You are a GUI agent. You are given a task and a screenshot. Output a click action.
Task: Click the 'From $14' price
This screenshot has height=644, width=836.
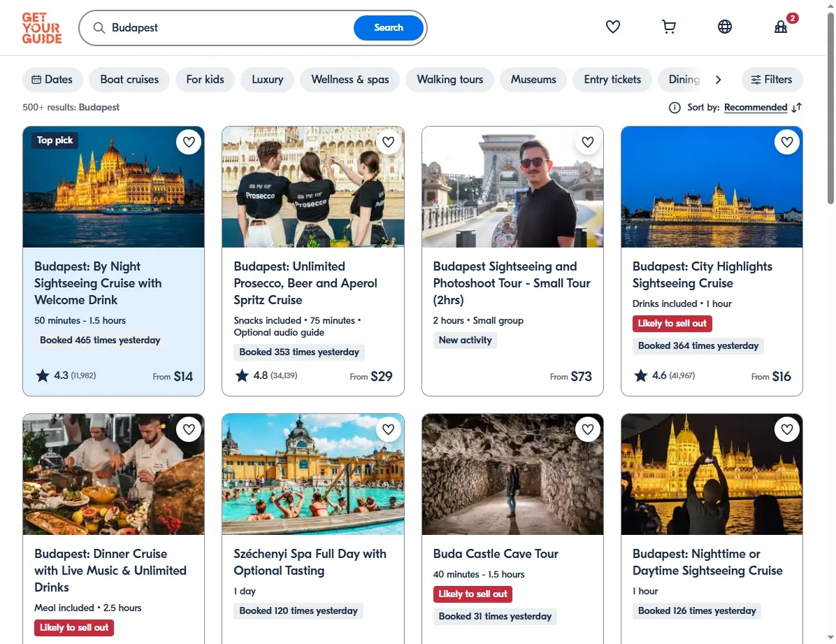coord(173,376)
